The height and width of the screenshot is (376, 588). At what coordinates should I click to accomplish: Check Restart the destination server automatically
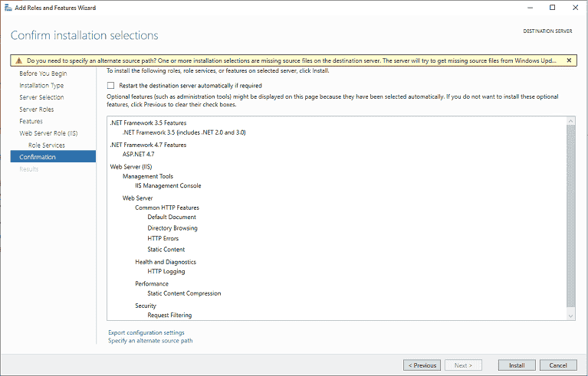coord(110,86)
